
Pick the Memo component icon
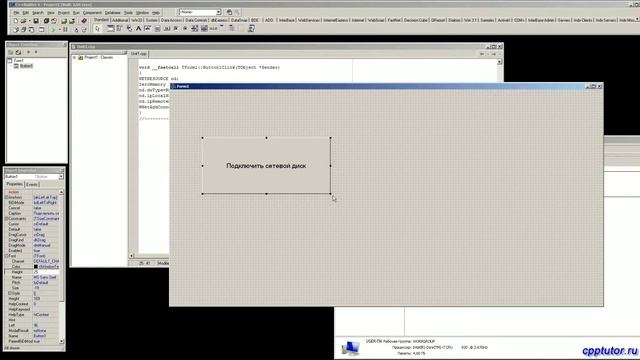[157, 29]
